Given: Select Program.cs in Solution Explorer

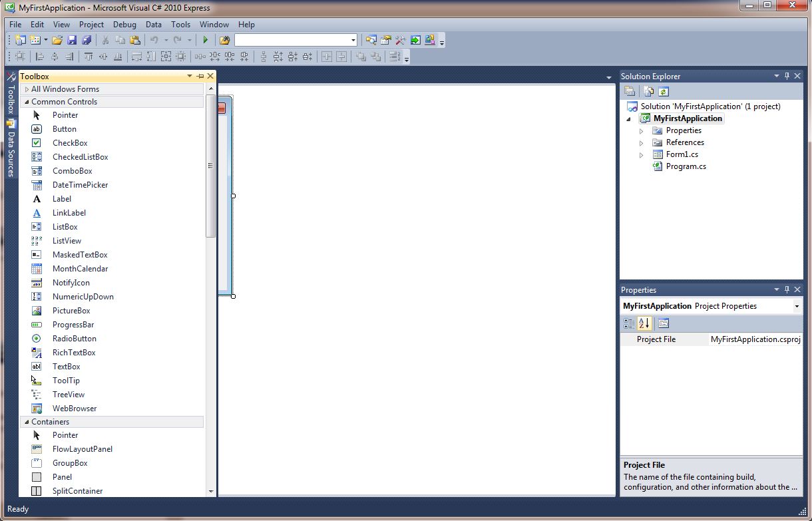Looking at the screenshot, I should [686, 166].
